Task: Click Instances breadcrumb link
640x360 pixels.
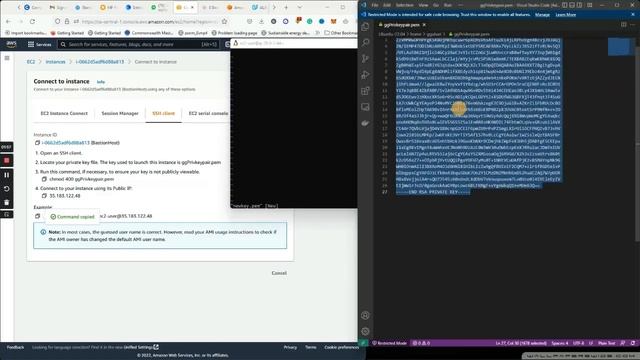Action: pyautogui.click(x=56, y=62)
